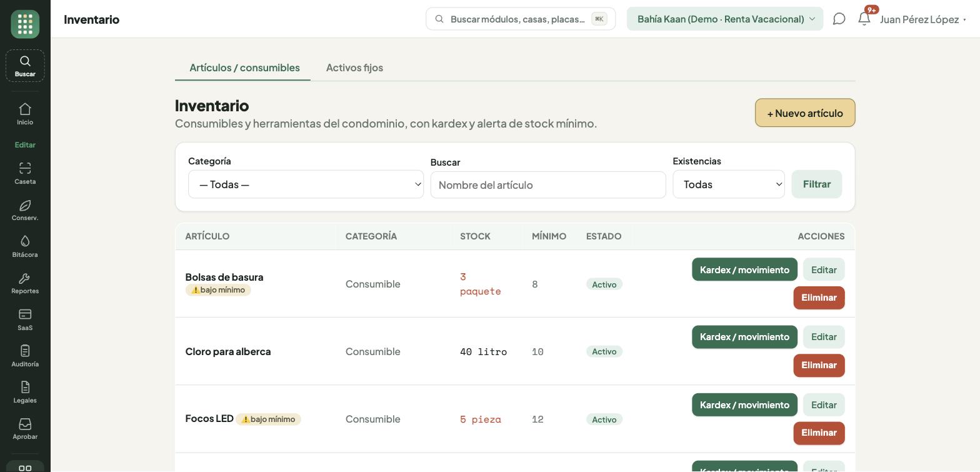
Task: Click the Cloro para alberca item name
Action: (x=228, y=351)
